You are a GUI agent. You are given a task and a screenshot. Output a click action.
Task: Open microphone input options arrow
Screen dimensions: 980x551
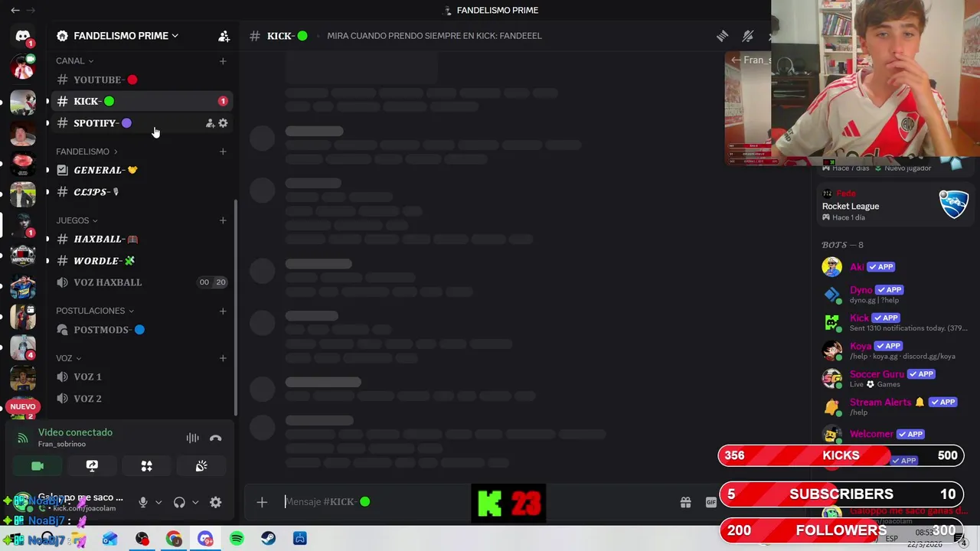point(158,503)
